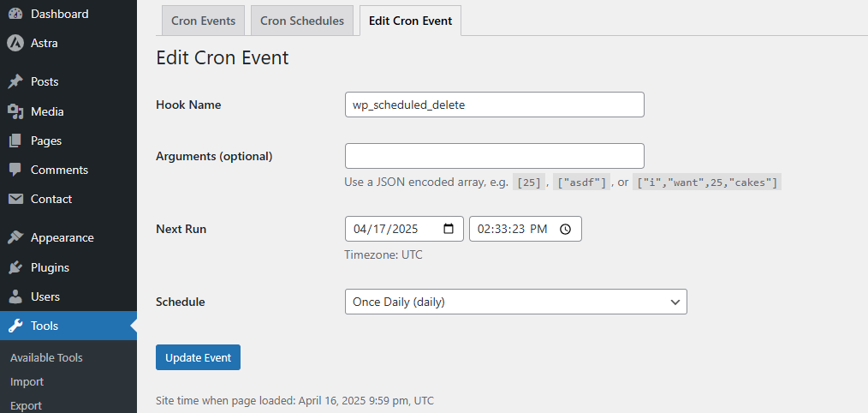The height and width of the screenshot is (413, 868).
Task: Click the Astra logo icon
Action: (15, 43)
